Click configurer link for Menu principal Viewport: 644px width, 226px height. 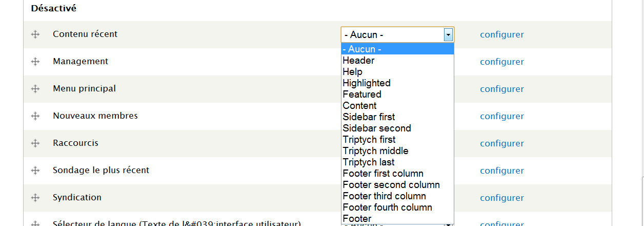(502, 89)
